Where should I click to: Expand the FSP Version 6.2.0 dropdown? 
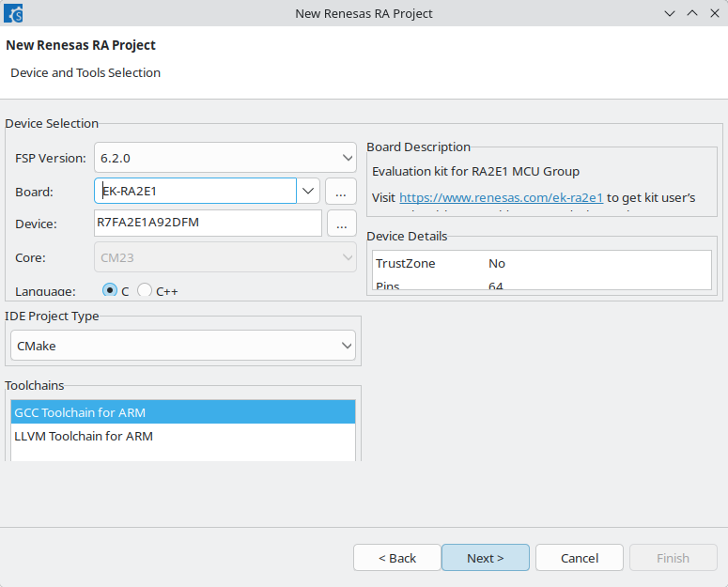coord(225,158)
